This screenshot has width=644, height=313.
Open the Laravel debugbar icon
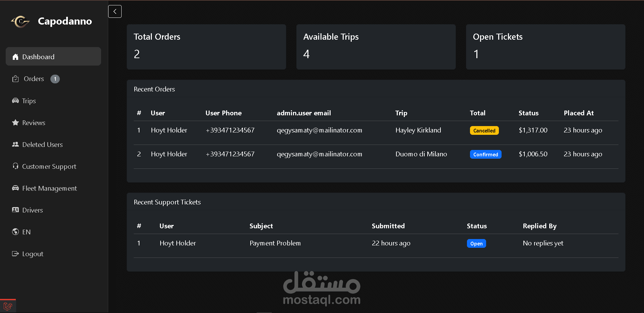click(x=8, y=306)
